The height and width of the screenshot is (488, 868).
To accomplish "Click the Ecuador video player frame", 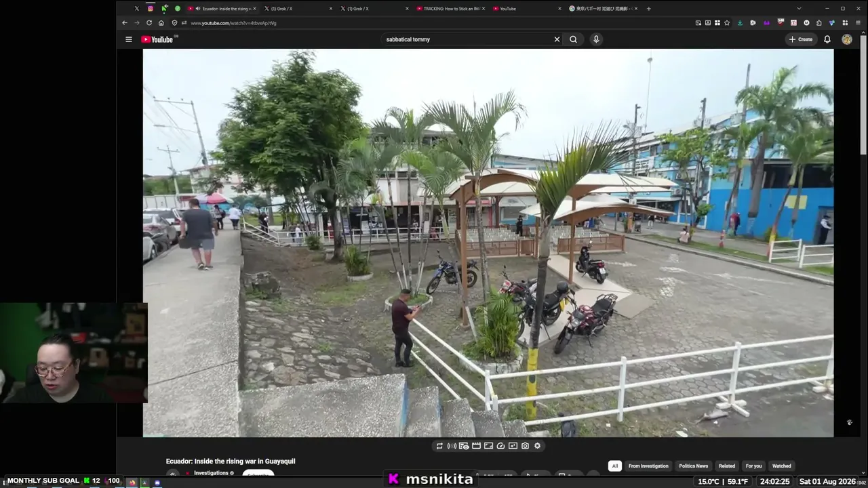I will click(x=488, y=243).
